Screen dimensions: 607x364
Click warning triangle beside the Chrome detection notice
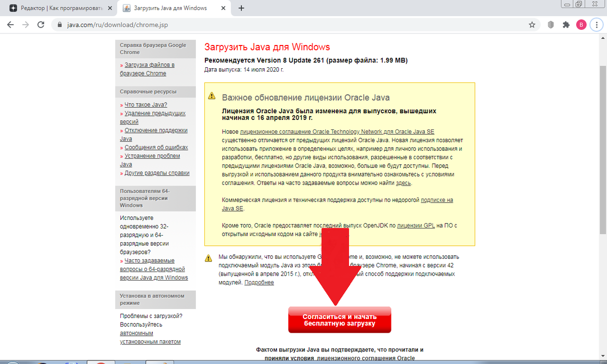coord(208,258)
